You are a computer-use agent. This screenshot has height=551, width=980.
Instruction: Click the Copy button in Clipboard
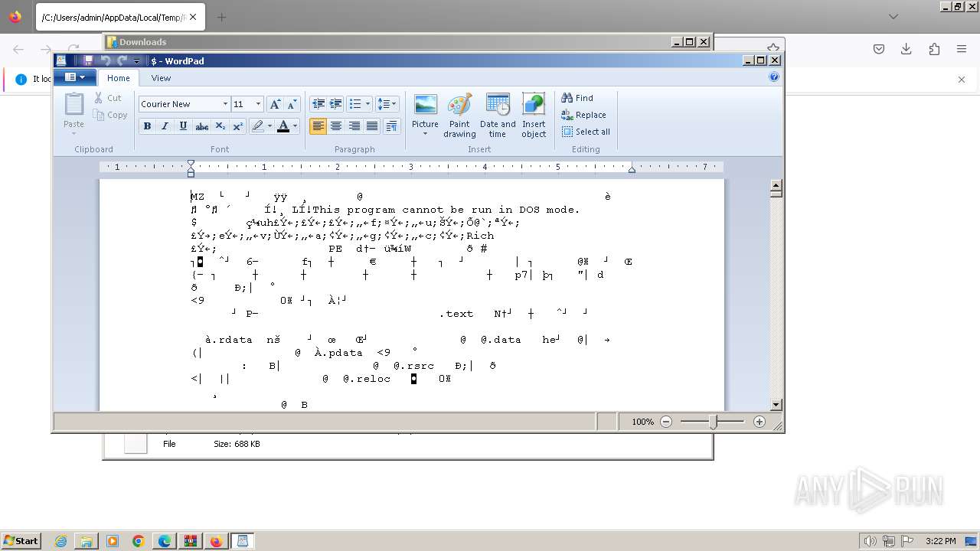tap(110, 115)
